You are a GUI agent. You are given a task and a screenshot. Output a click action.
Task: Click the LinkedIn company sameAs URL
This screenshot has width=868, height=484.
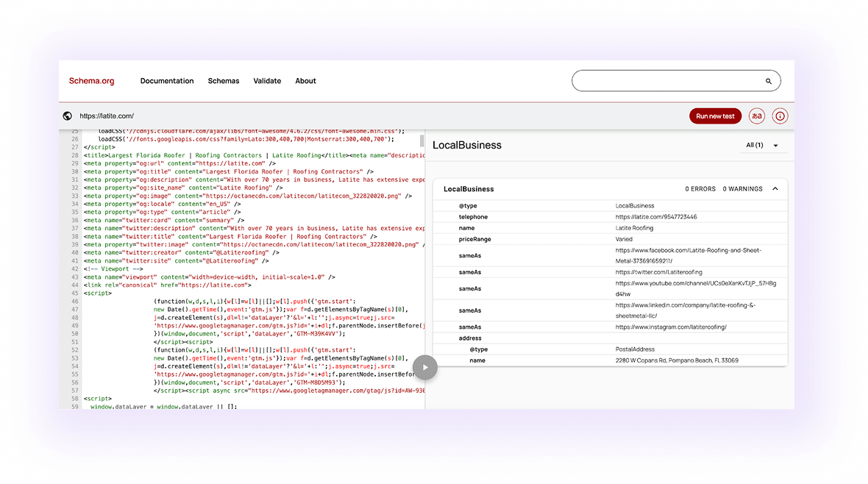pos(686,310)
